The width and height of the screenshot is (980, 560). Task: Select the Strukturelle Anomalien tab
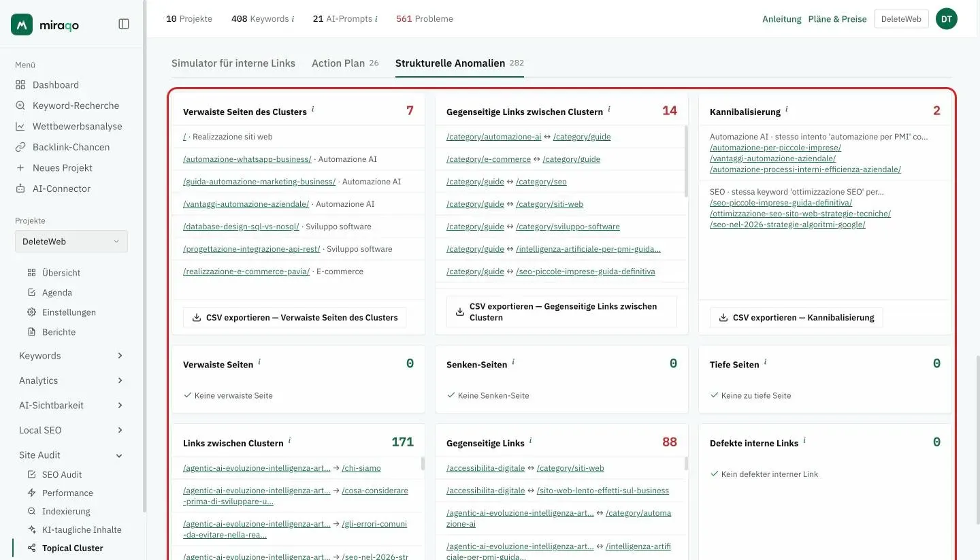460,63
